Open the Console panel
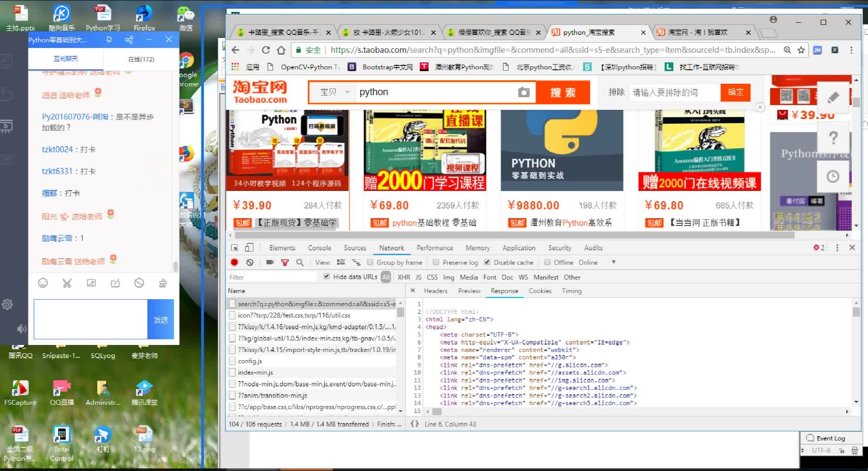Viewport: 868px width, 471px height. (319, 247)
